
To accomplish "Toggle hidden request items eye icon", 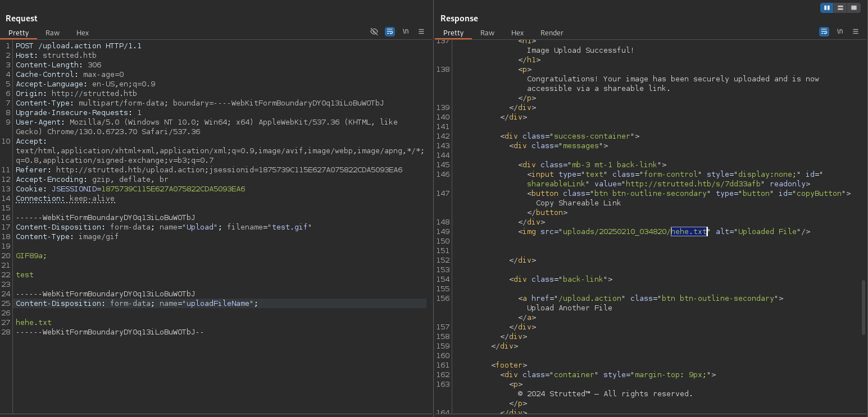I will pyautogui.click(x=374, y=32).
